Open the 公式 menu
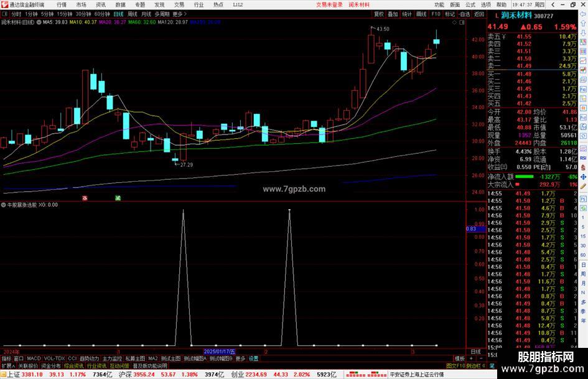 pos(470,4)
